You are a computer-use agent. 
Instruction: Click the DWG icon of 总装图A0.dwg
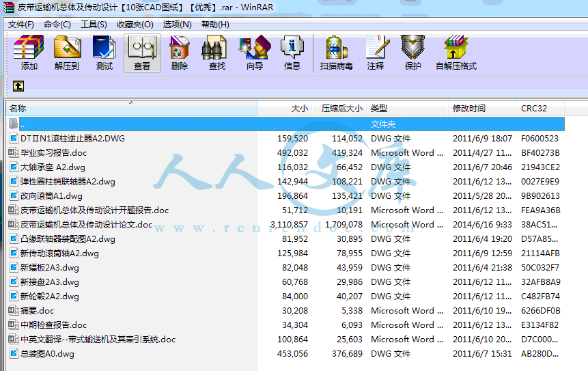click(14, 354)
